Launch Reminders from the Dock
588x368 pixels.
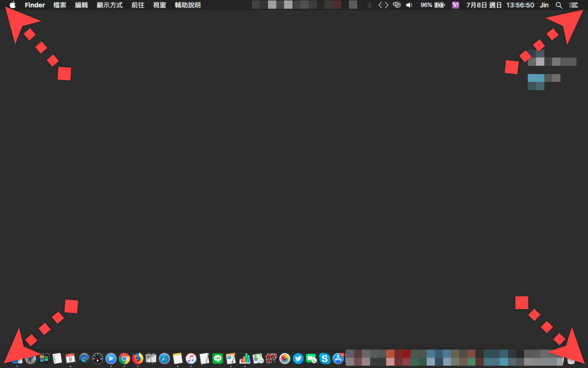(x=57, y=359)
